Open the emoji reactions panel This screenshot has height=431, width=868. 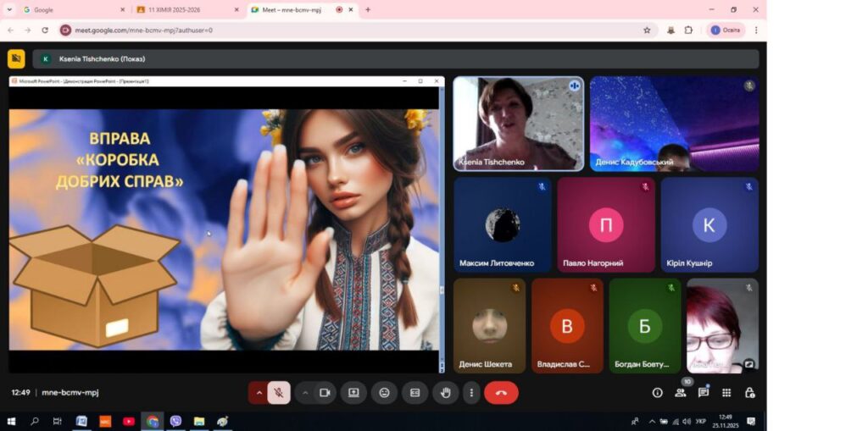pyautogui.click(x=384, y=393)
